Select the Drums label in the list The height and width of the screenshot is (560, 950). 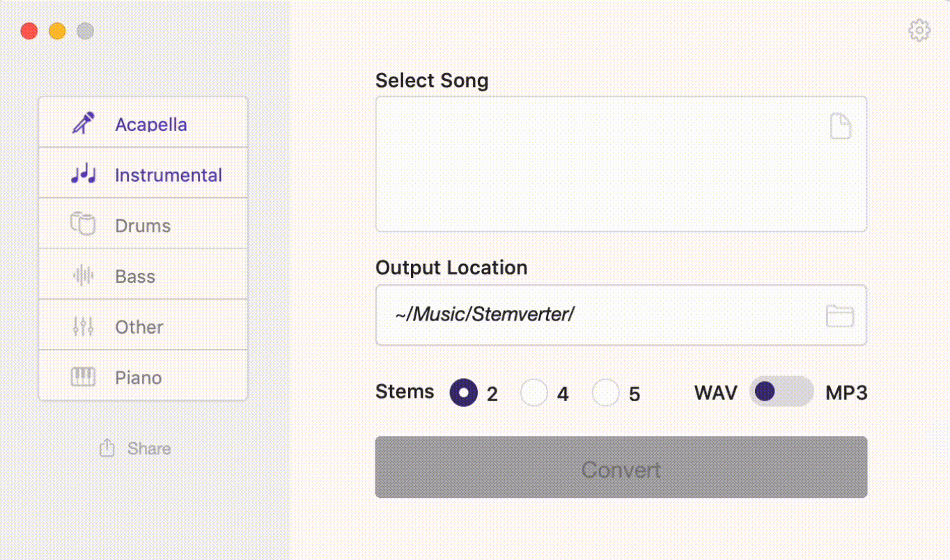(x=143, y=226)
